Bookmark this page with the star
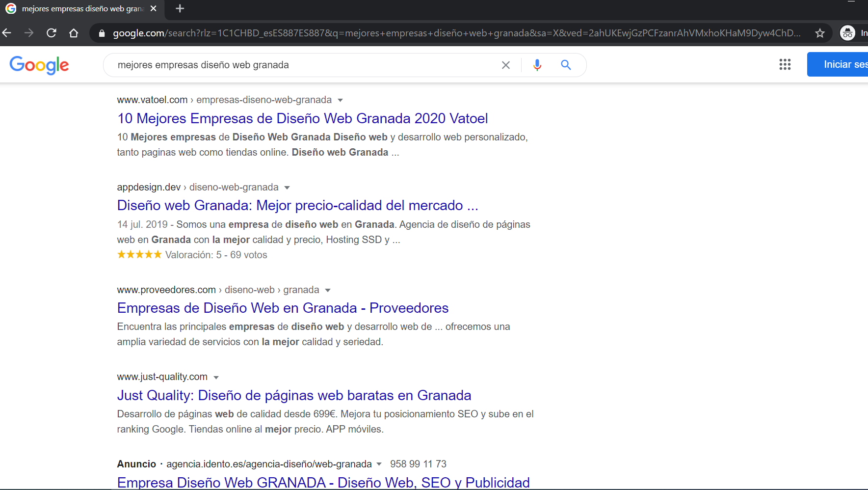Image resolution: width=868 pixels, height=490 pixels. pyautogui.click(x=819, y=33)
